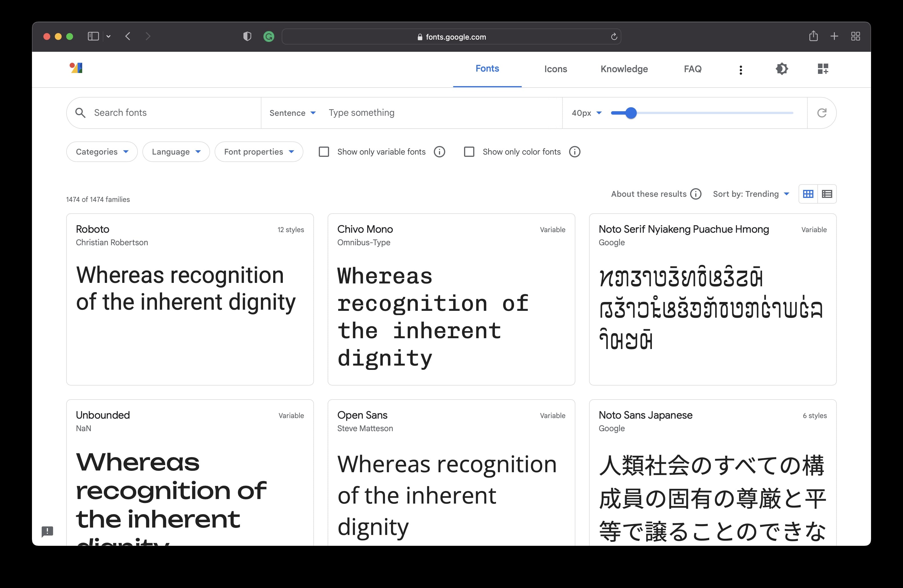Click the three-dot more options icon

pos(741,70)
